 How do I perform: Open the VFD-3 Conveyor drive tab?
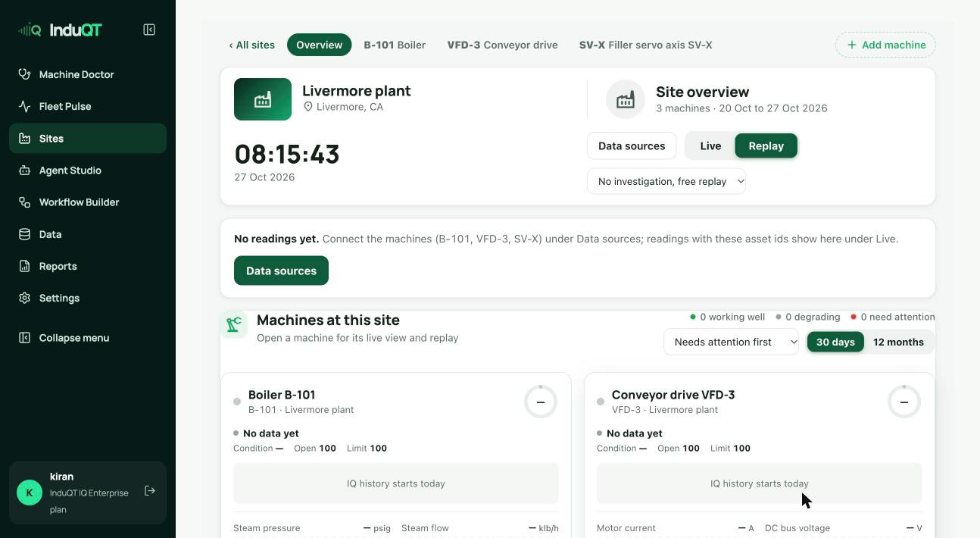click(x=502, y=45)
